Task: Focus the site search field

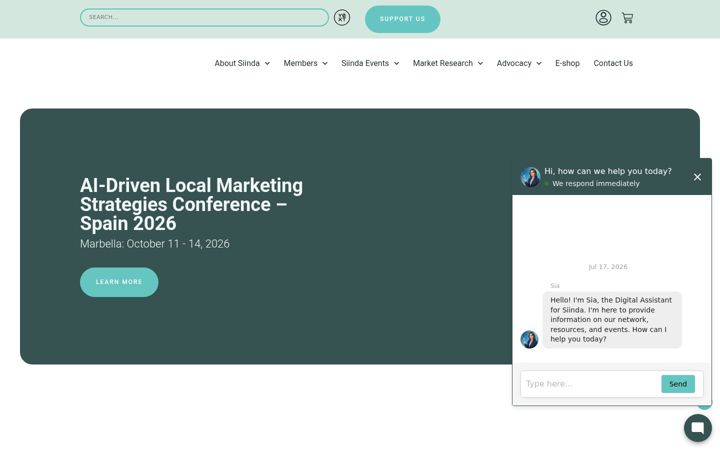Action: (204, 17)
